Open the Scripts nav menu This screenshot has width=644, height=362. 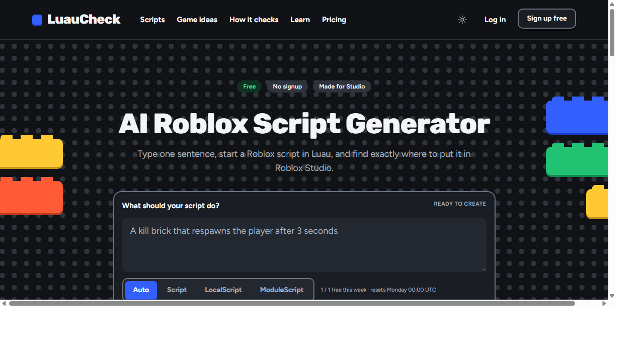152,20
